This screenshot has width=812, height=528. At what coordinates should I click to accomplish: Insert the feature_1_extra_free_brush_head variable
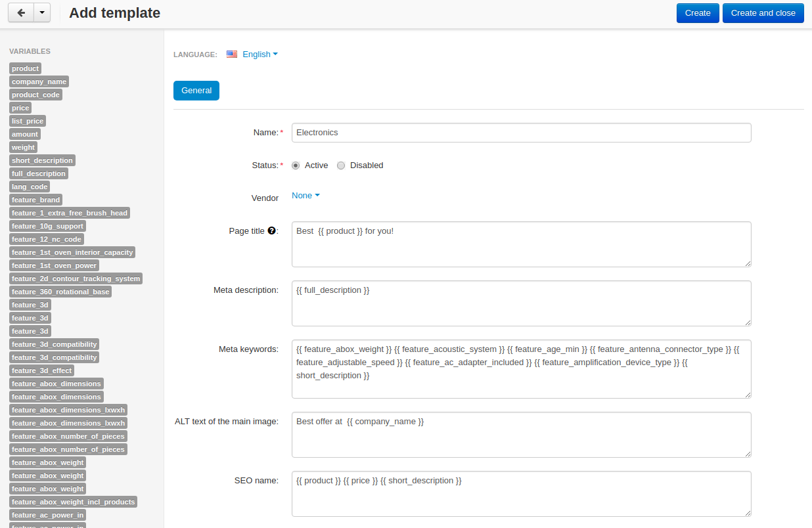tap(70, 213)
